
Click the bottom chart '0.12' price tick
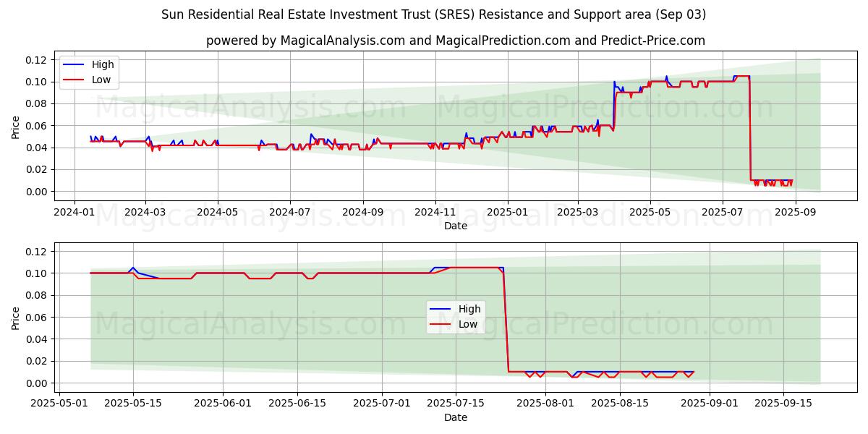click(38, 252)
